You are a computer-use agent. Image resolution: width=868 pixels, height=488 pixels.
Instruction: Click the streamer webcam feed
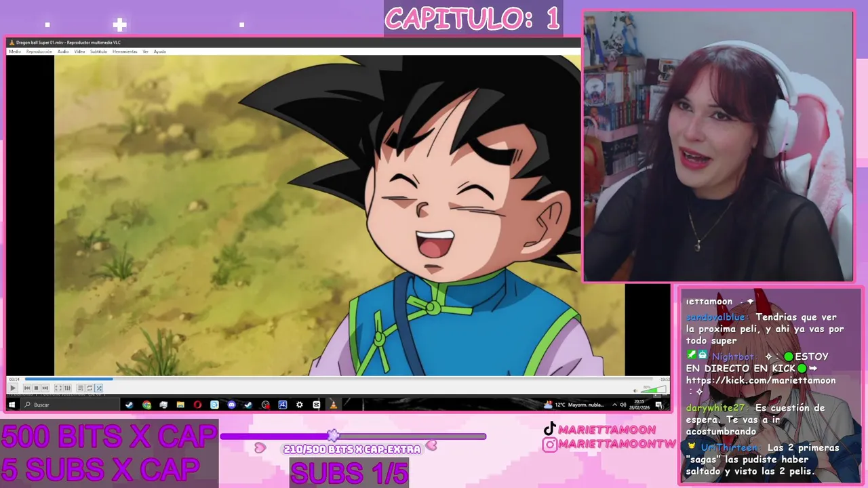(718, 146)
